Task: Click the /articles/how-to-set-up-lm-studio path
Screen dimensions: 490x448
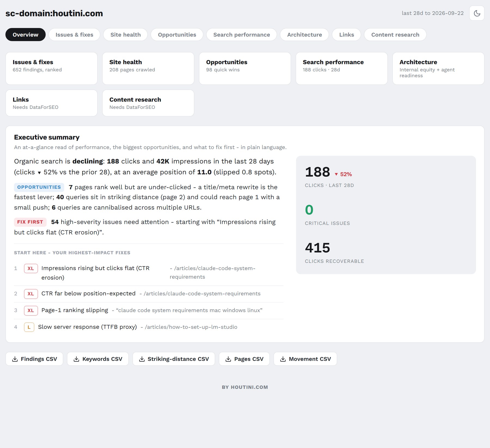Action: [191, 327]
